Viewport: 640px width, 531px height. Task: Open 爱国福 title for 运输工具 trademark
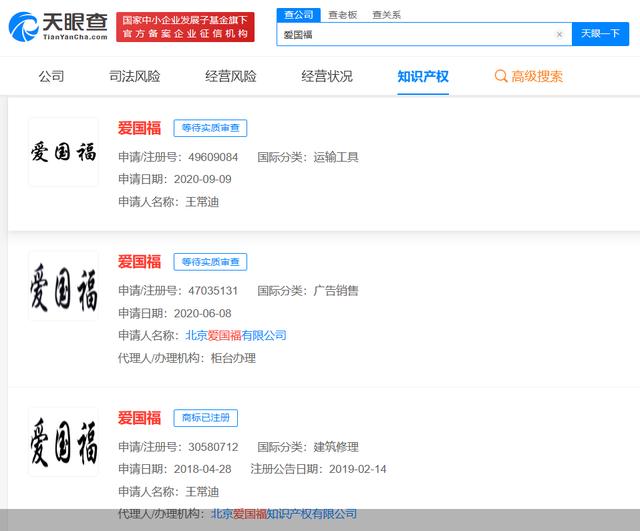140,128
